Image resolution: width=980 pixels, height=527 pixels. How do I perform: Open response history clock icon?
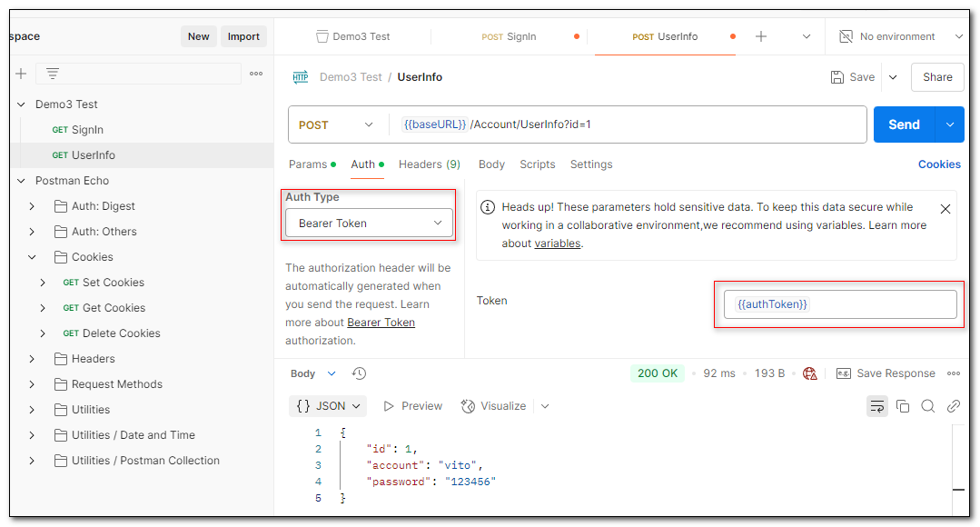(x=359, y=373)
